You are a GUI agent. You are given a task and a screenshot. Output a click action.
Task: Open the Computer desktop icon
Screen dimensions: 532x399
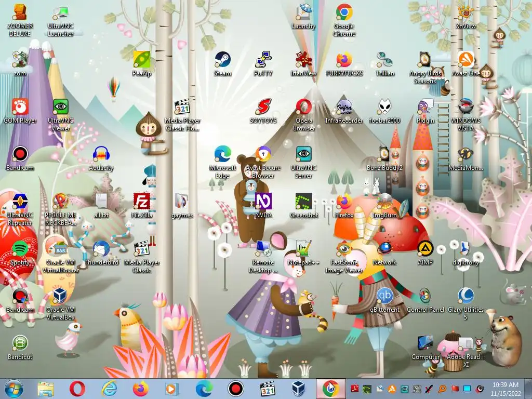point(425,348)
